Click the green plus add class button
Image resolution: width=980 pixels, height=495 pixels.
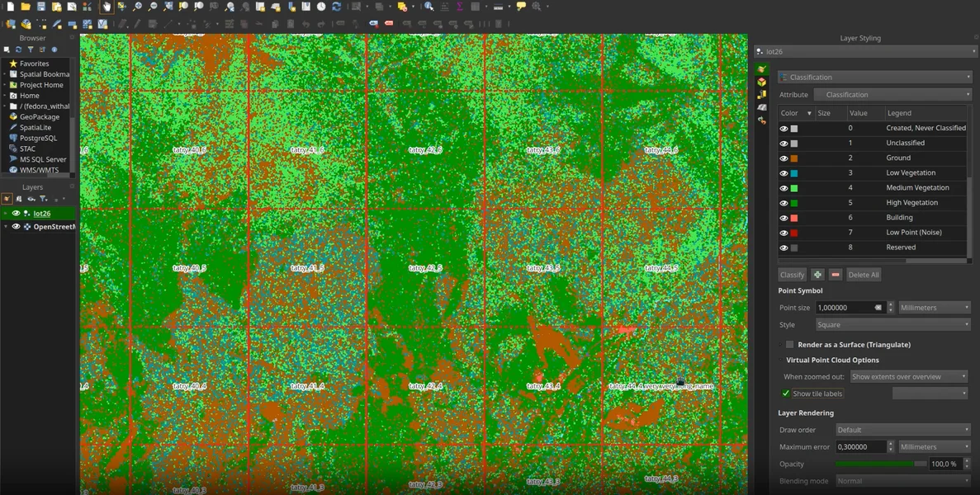point(817,275)
